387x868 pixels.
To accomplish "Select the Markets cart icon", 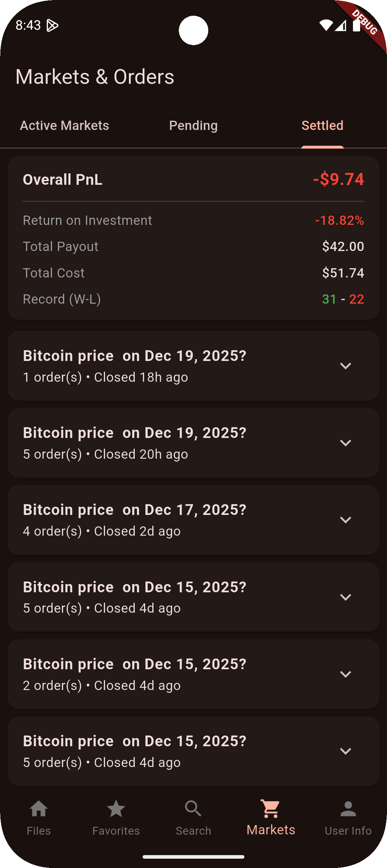I will coord(271,809).
